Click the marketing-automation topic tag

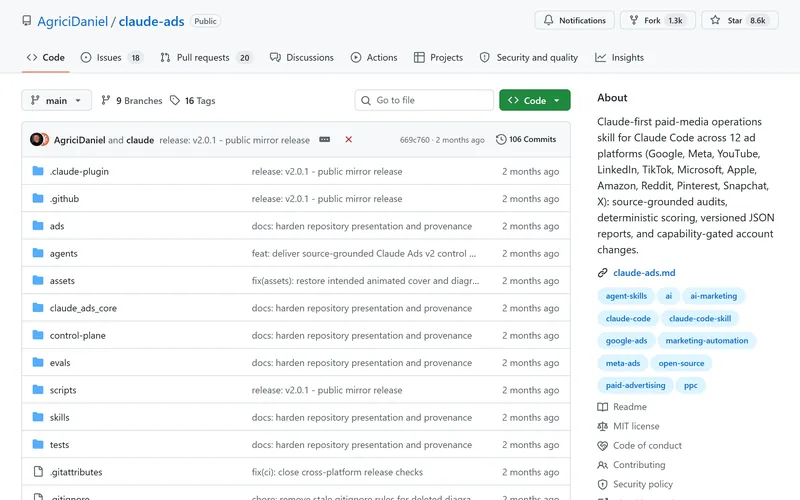point(707,341)
